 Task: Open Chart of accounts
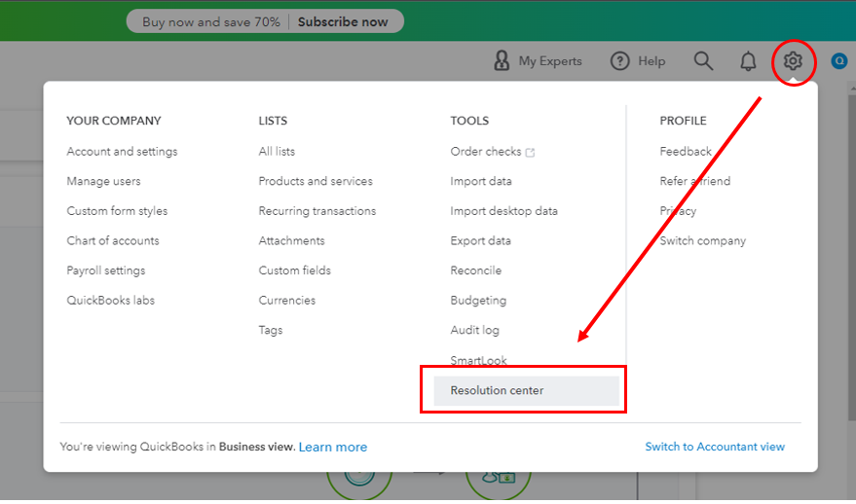click(x=112, y=240)
